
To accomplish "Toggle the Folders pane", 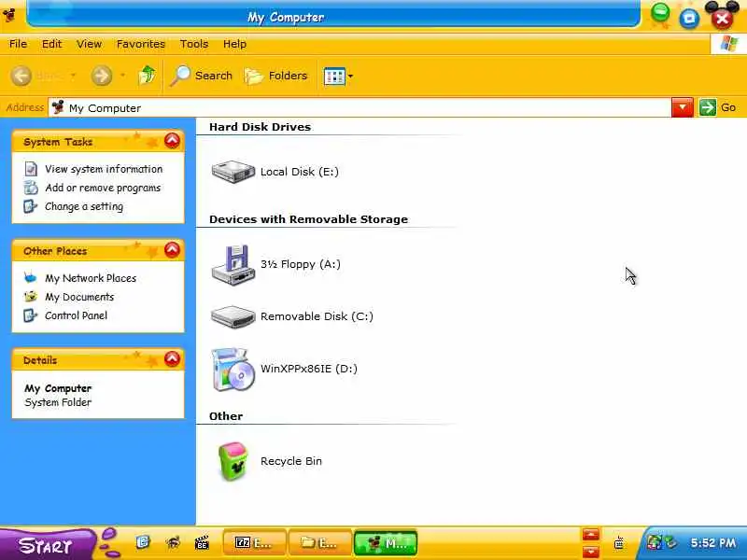I will [x=275, y=76].
